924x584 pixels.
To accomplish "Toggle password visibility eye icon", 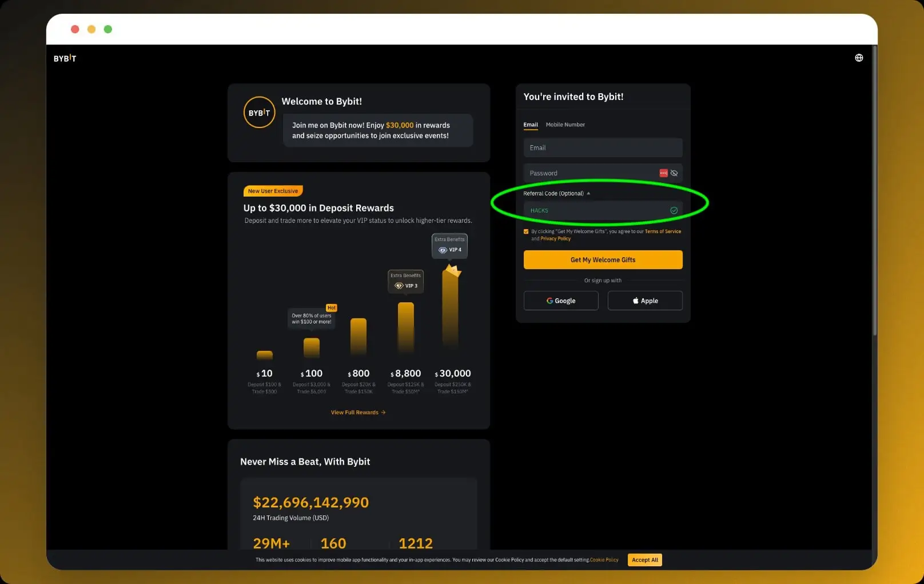I will 674,173.
